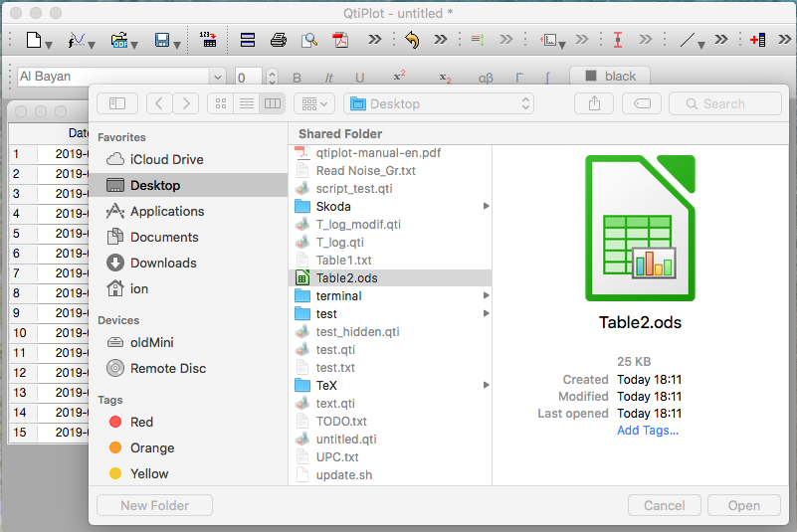Switch to icon view mode
Image resolution: width=797 pixels, height=532 pixels.
[x=221, y=103]
